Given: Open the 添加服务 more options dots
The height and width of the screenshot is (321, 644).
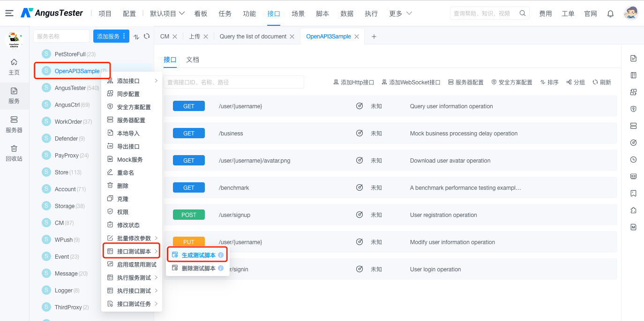Looking at the screenshot, I should click(124, 36).
